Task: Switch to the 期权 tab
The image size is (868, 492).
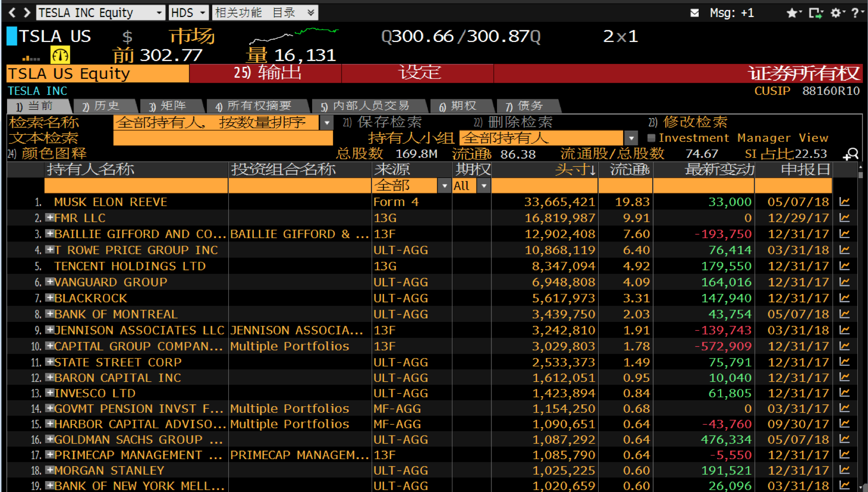Action: coord(462,106)
